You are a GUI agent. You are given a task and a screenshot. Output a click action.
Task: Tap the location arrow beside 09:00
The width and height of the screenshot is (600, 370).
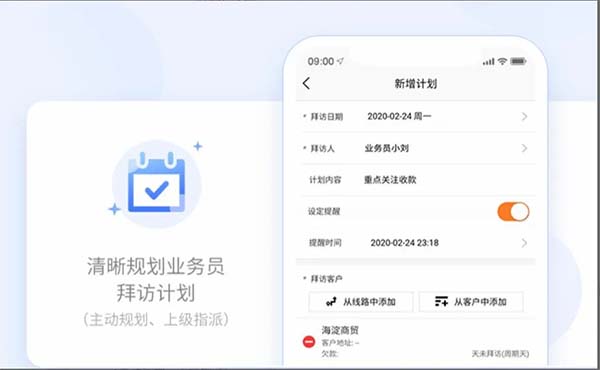[x=340, y=61]
